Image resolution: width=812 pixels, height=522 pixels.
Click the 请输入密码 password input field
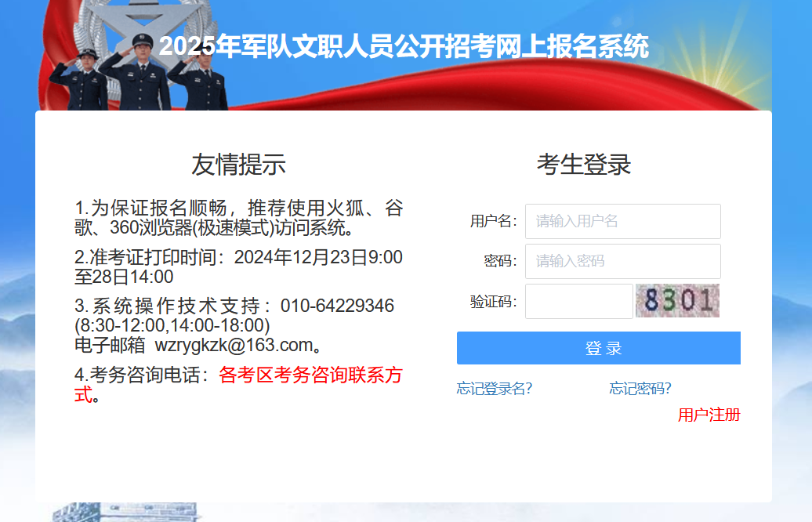622,261
